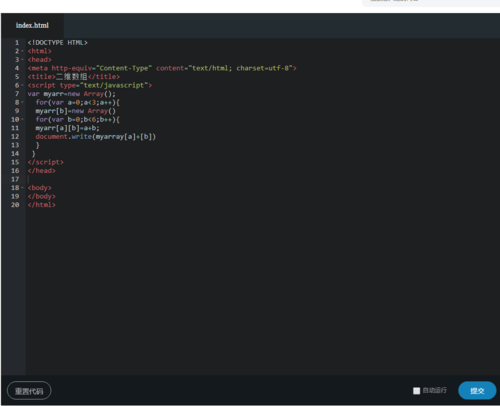Click the <script type="text/javascript"> line
This screenshot has width=500, height=406.
pos(90,85)
